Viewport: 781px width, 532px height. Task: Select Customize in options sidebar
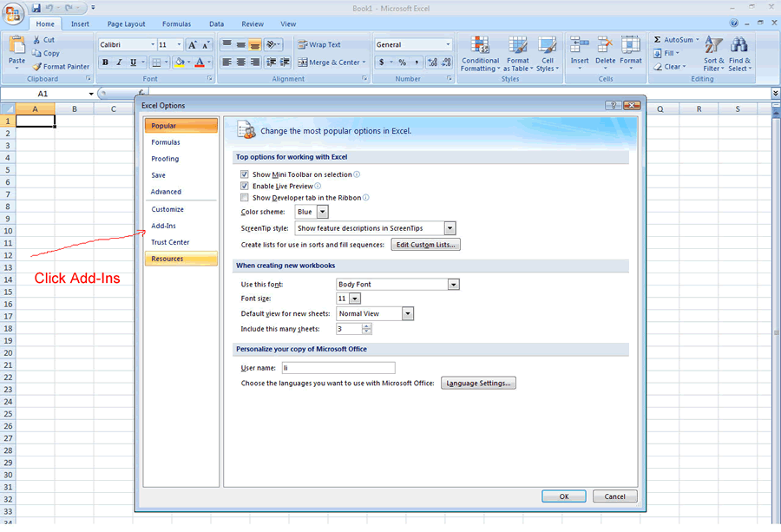[180, 209]
